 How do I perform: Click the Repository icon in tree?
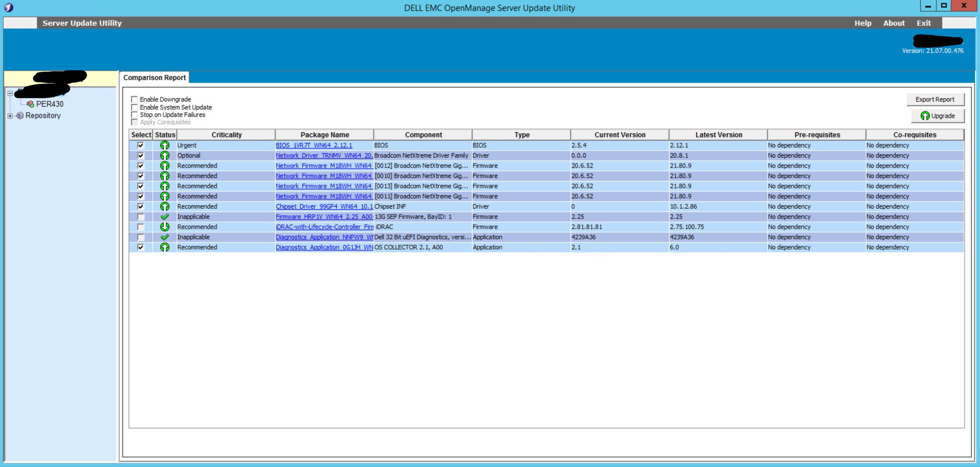tap(20, 115)
